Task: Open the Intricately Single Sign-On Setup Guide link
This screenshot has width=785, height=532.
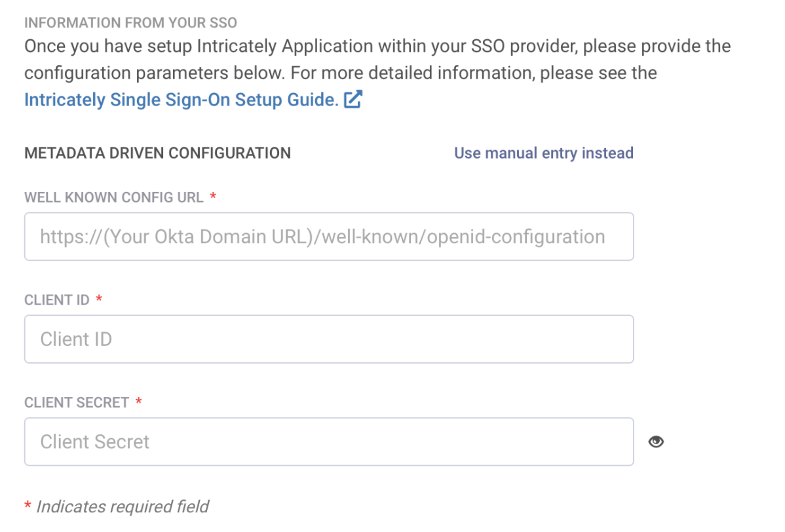Action: (x=181, y=100)
